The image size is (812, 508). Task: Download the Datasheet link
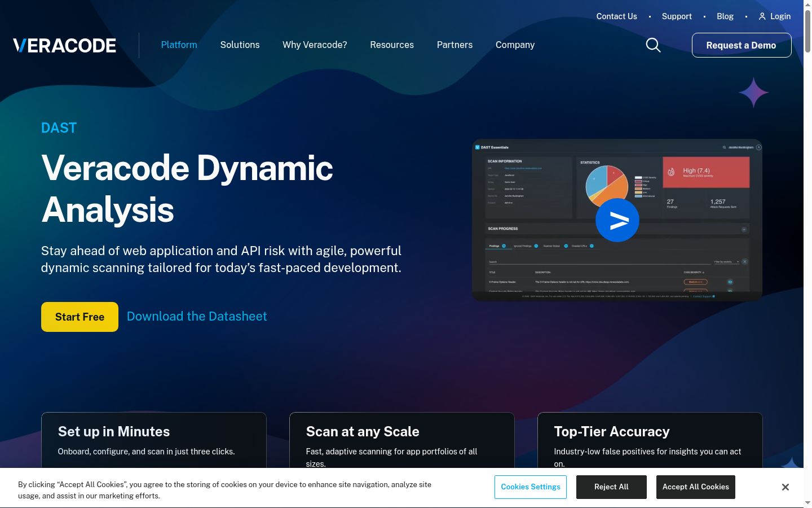[x=197, y=316]
